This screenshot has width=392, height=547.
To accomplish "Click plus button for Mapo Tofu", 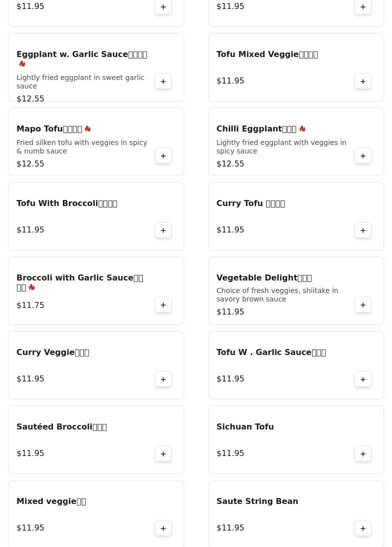I will pyautogui.click(x=163, y=155).
